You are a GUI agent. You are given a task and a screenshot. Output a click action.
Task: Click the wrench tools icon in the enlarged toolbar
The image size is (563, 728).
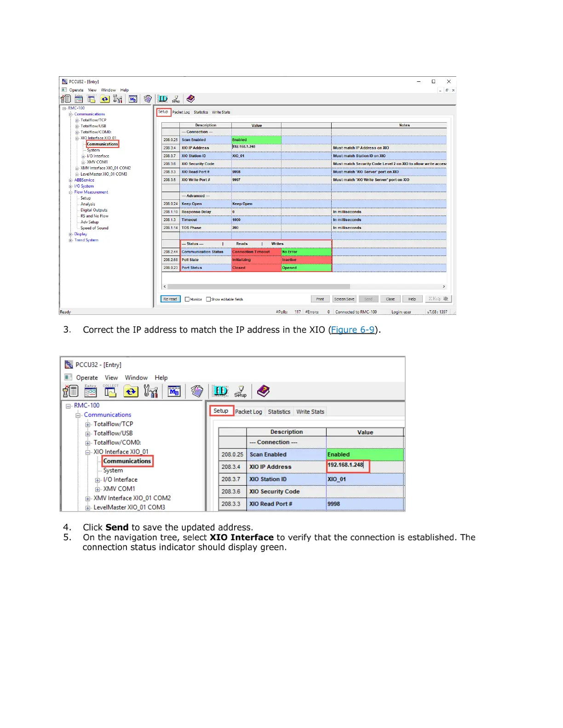click(x=151, y=392)
